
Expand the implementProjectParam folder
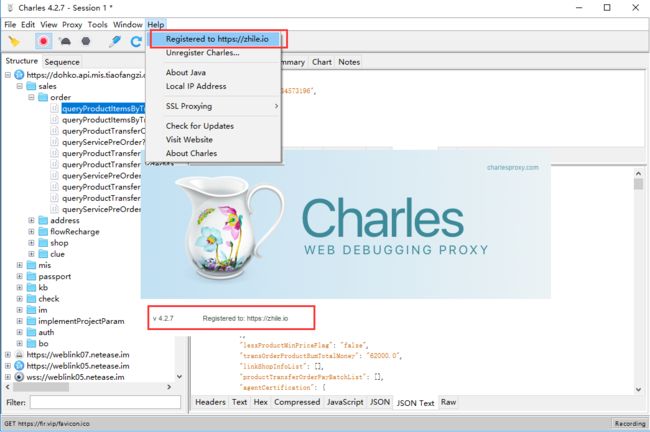tap(19, 321)
